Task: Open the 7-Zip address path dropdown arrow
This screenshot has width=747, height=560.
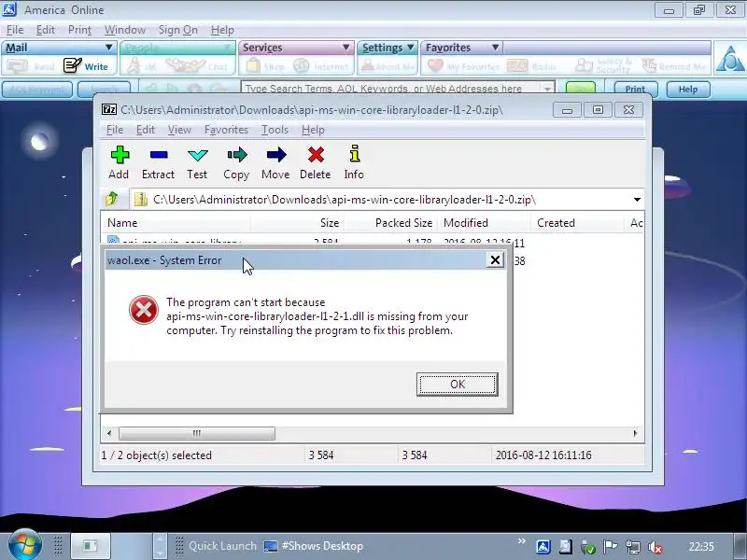Action: [637, 200]
